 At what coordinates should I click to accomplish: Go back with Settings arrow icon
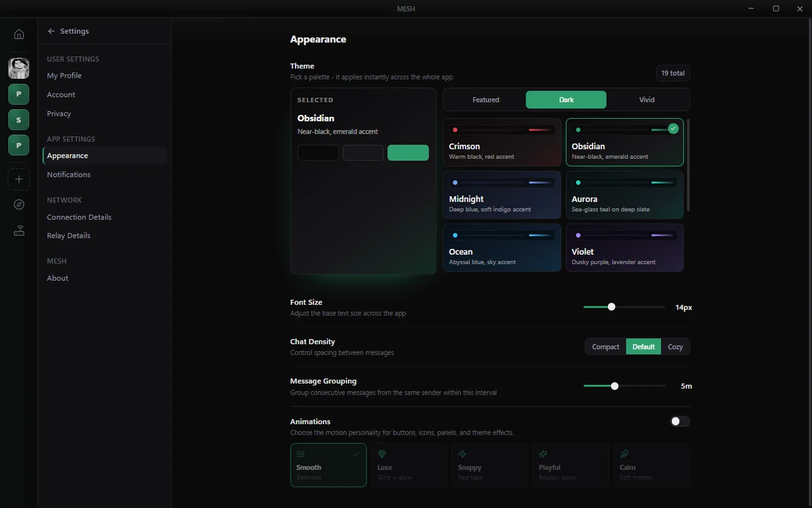tap(51, 31)
